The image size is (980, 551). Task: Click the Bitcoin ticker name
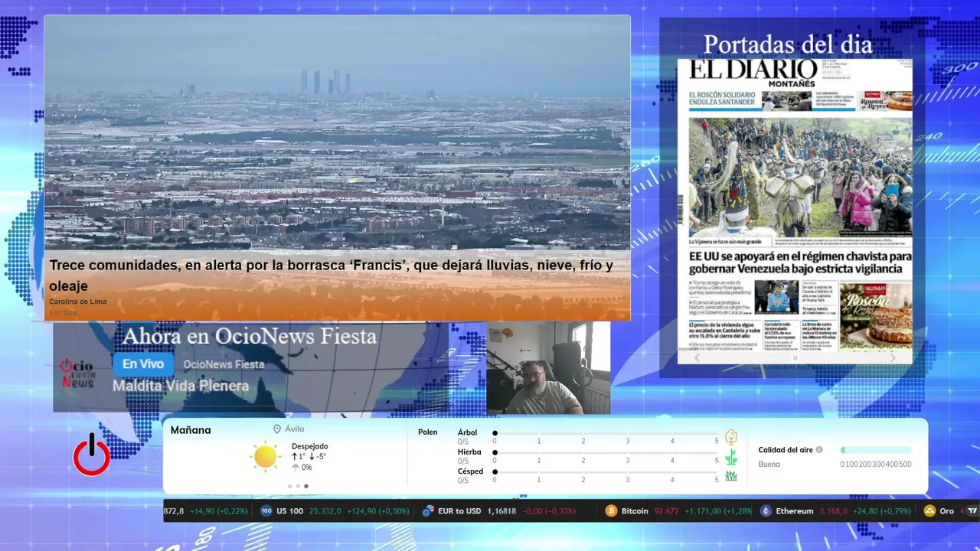click(x=635, y=510)
